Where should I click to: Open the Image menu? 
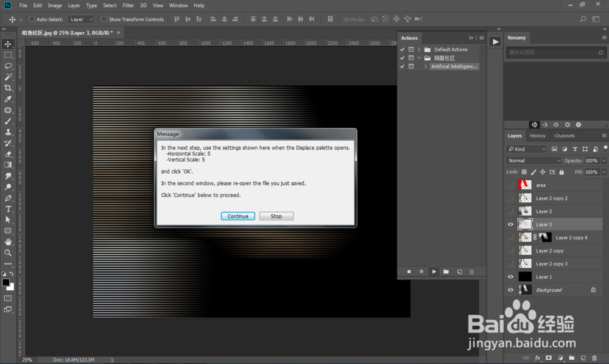[55, 5]
